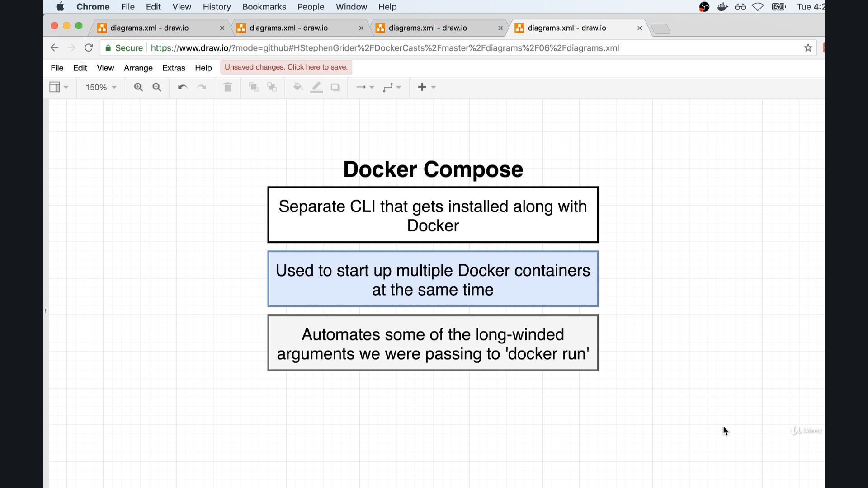The width and height of the screenshot is (868, 488).
Task: Click 'Unsaved changes. Click here to save.'
Action: pyautogui.click(x=286, y=67)
